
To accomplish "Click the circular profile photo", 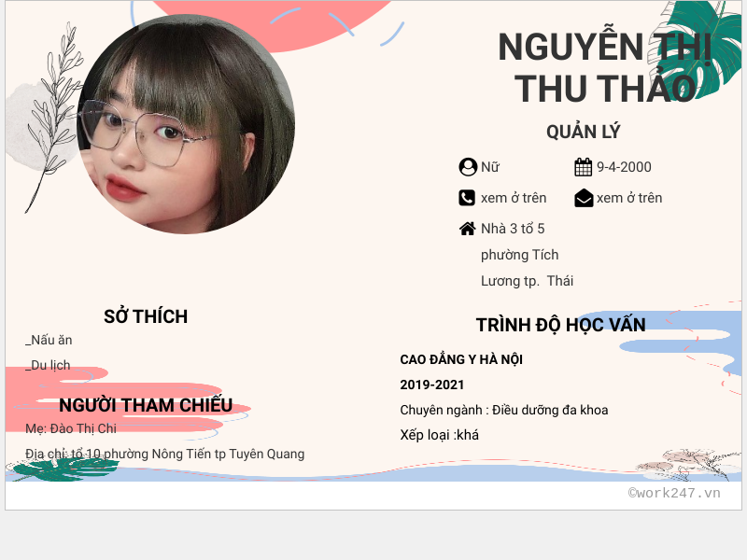I will (186, 124).
